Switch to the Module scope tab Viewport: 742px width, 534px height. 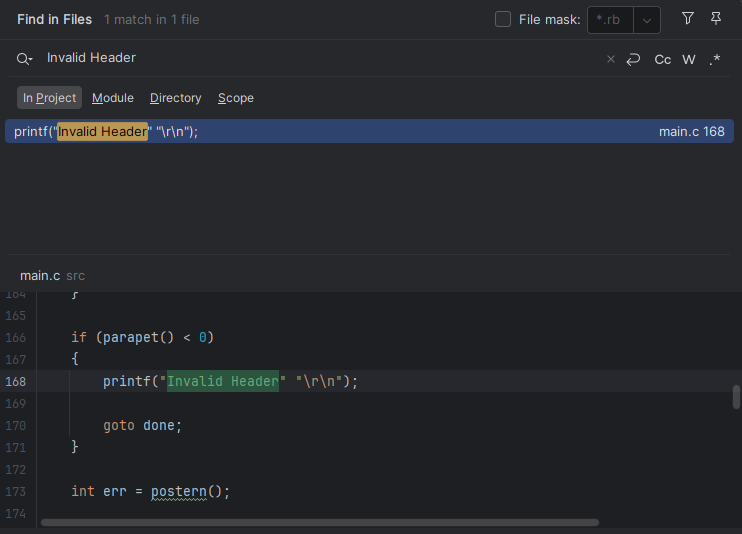tap(113, 98)
